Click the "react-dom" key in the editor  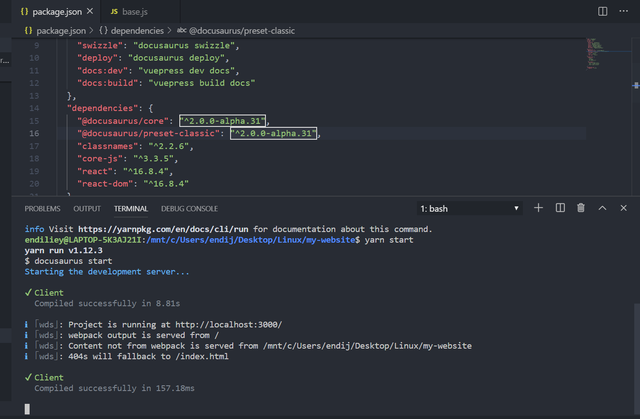[105, 184]
